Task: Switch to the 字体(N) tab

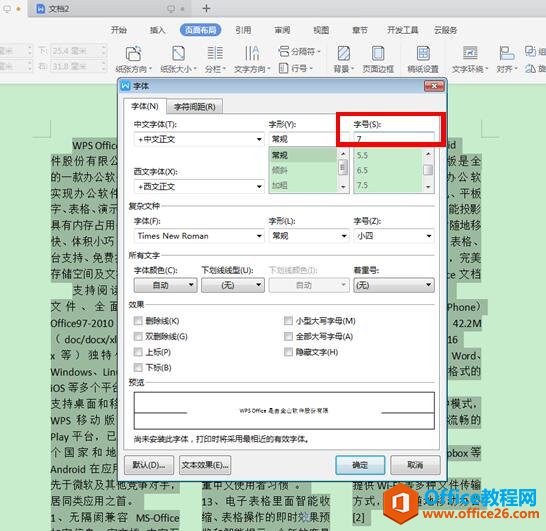Action: pyautogui.click(x=145, y=106)
